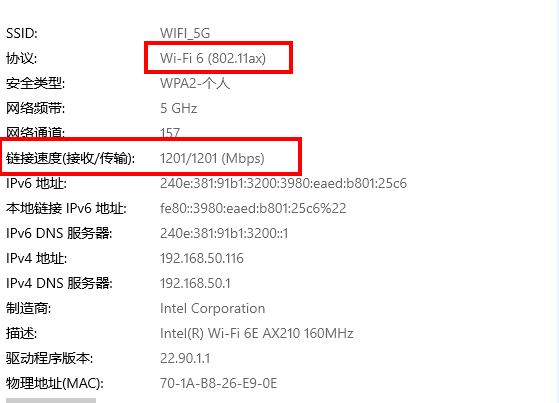The height and width of the screenshot is (403, 559).
Task: Click the manufacturer value Intel Corporation
Action: pos(212,308)
